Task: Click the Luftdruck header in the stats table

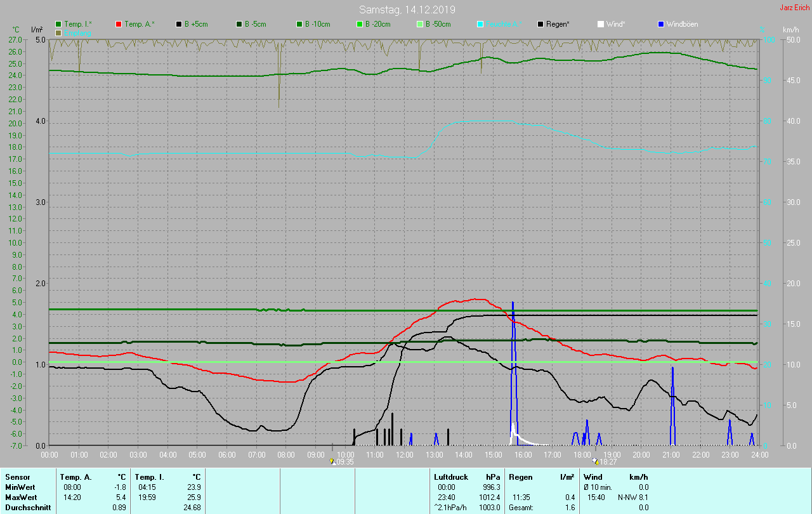Action: click(x=451, y=477)
